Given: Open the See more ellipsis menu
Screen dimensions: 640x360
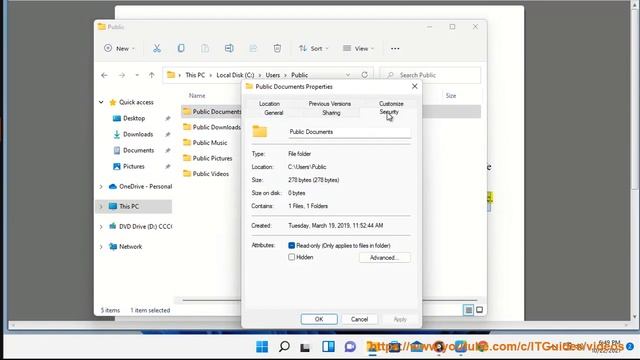Looking at the screenshot, I should [395, 49].
